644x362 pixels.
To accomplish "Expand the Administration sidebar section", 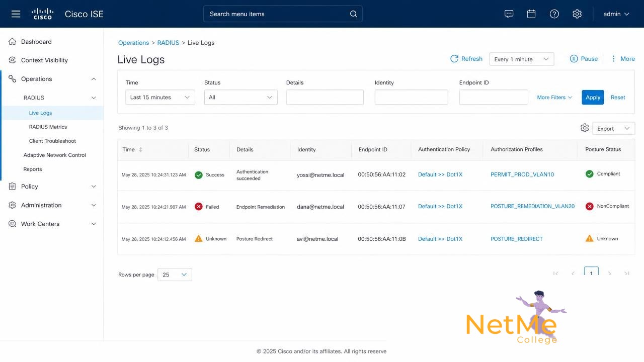I will [94, 205].
